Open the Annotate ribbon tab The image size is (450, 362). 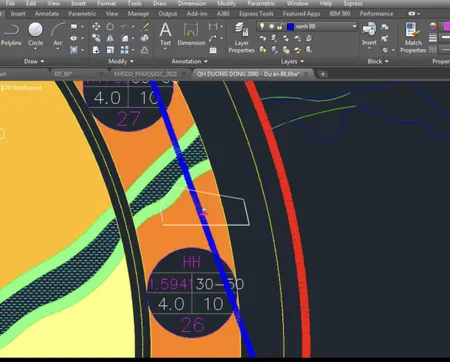pyautogui.click(x=47, y=14)
